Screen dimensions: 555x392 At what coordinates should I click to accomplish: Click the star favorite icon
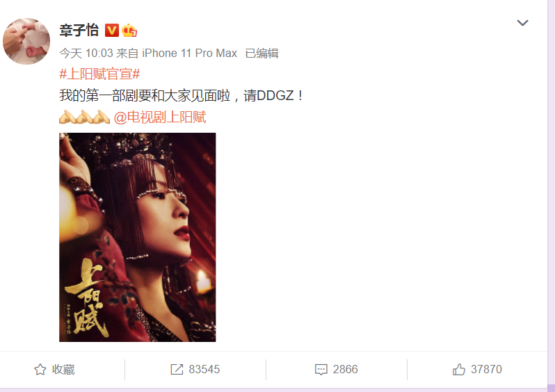pyautogui.click(x=40, y=369)
